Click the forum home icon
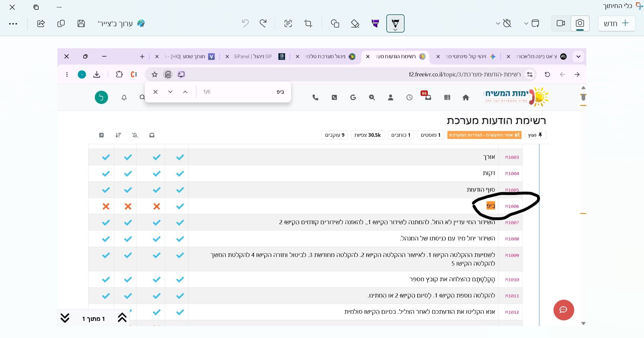 466,98
